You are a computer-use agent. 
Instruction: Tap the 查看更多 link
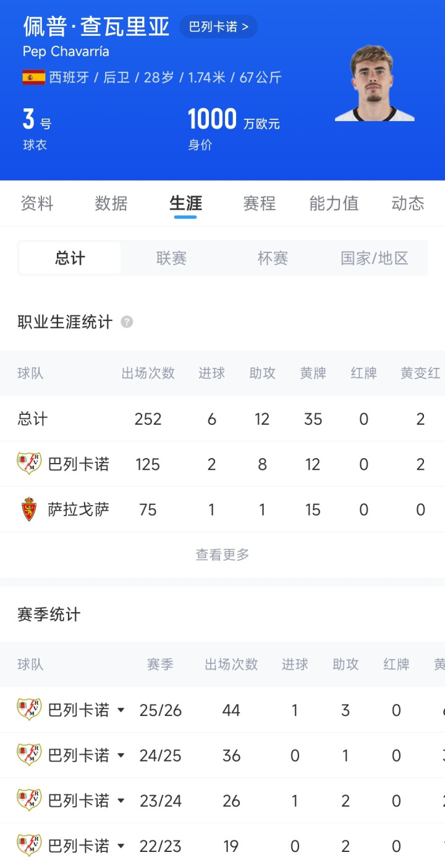(222, 555)
